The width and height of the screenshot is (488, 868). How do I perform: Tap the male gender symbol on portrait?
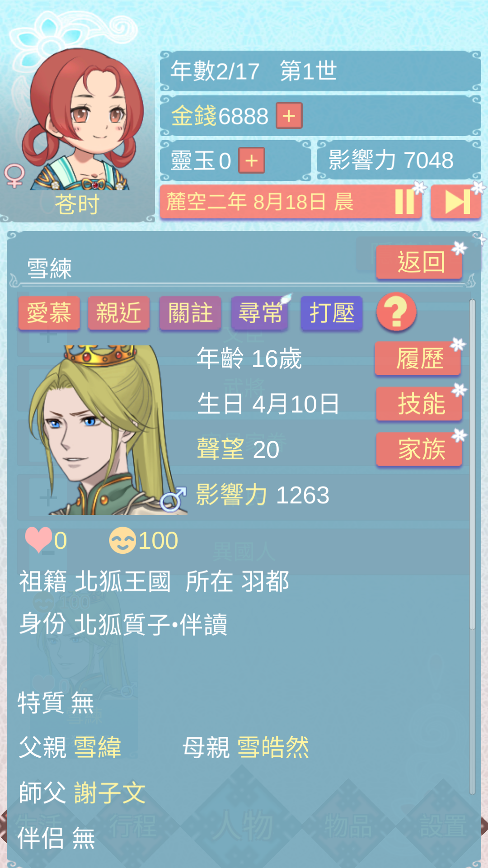(x=174, y=499)
